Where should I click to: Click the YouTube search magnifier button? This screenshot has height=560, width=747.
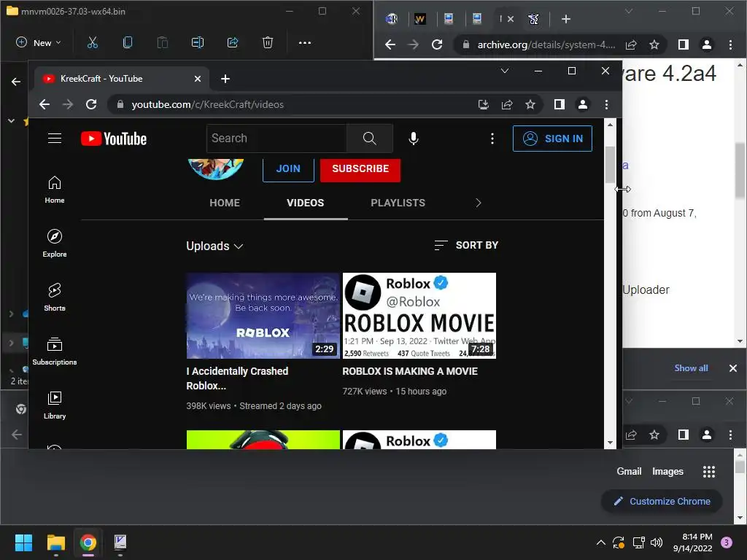click(370, 139)
